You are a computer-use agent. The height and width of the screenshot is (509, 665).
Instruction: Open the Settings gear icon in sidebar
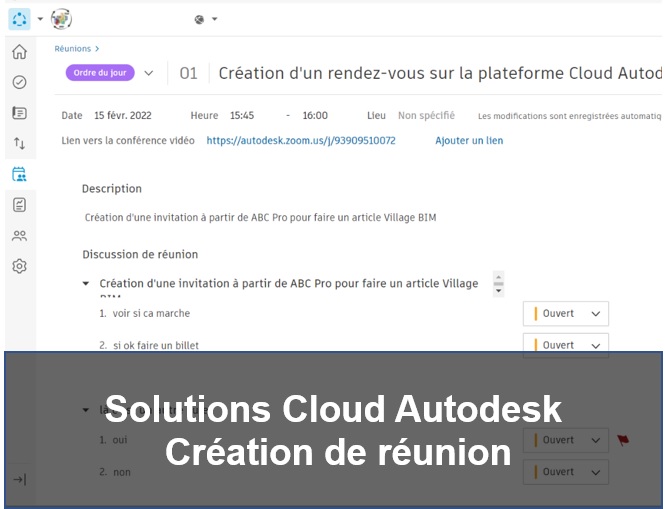click(20, 266)
